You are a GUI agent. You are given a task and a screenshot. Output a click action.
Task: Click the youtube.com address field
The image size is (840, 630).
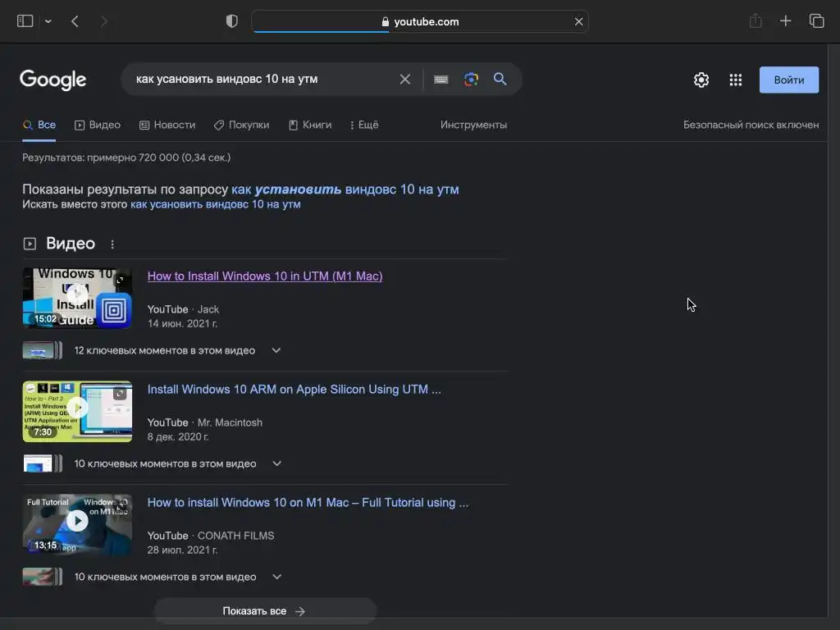pyautogui.click(x=420, y=21)
